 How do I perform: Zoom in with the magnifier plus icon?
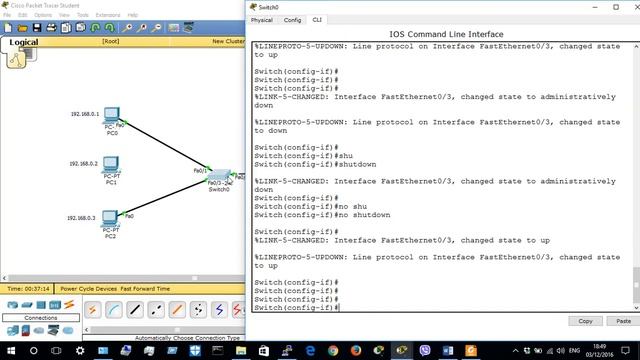coord(127,28)
